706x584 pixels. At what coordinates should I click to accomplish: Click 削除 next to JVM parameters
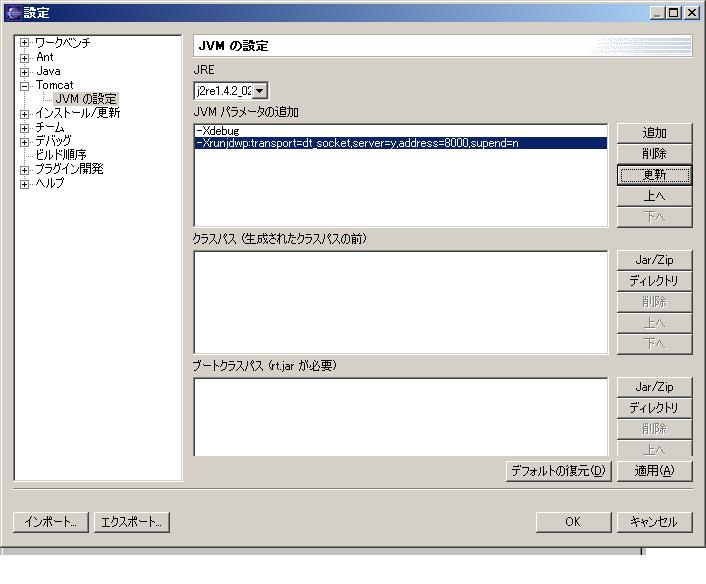click(x=654, y=154)
